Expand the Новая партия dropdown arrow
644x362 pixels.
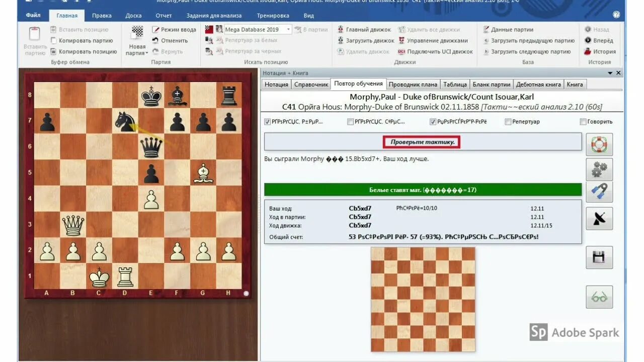[x=147, y=53]
